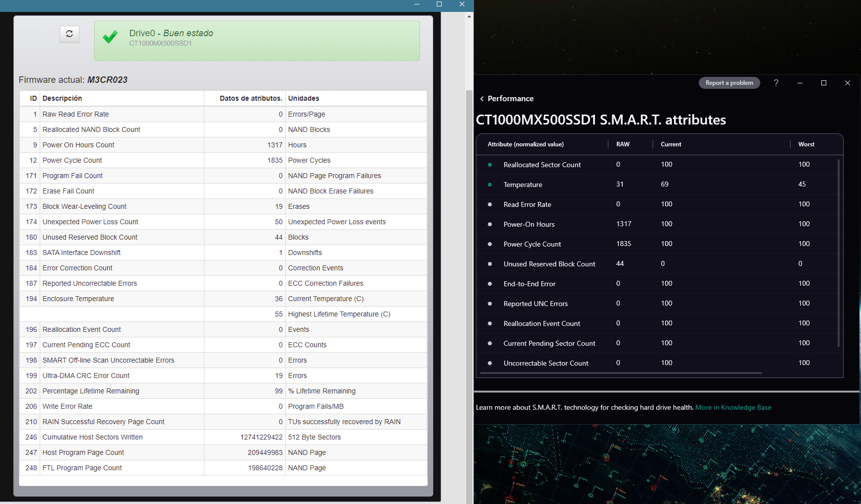The height and width of the screenshot is (504, 861).
Task: Select the Erase Fail Count row
Action: pos(223,191)
